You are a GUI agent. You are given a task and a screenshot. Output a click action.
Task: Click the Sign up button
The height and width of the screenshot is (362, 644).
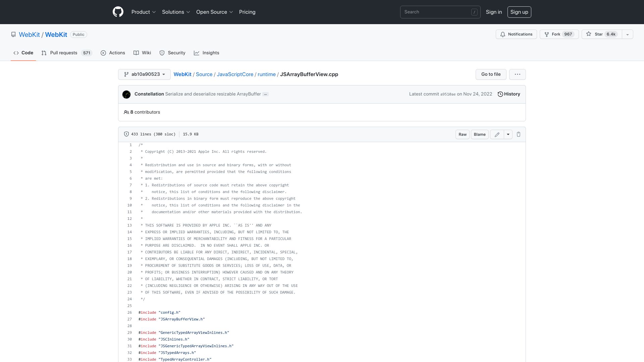click(x=519, y=12)
